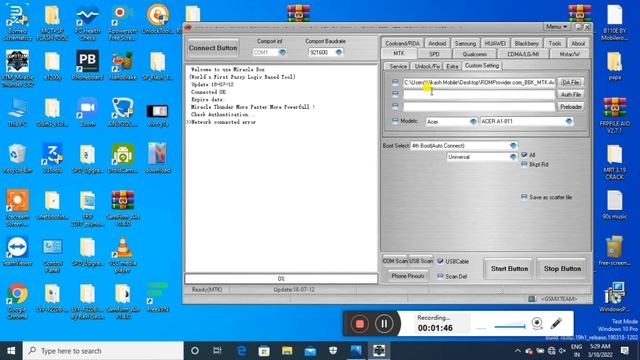
Task: Open Comport Baudrate 921600 dropdown
Action: coord(338,52)
